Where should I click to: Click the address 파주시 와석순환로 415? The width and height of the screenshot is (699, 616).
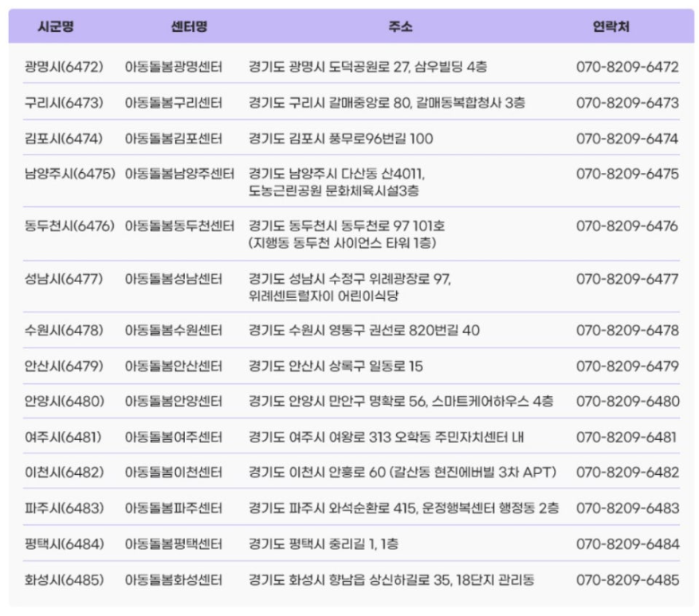click(352, 508)
